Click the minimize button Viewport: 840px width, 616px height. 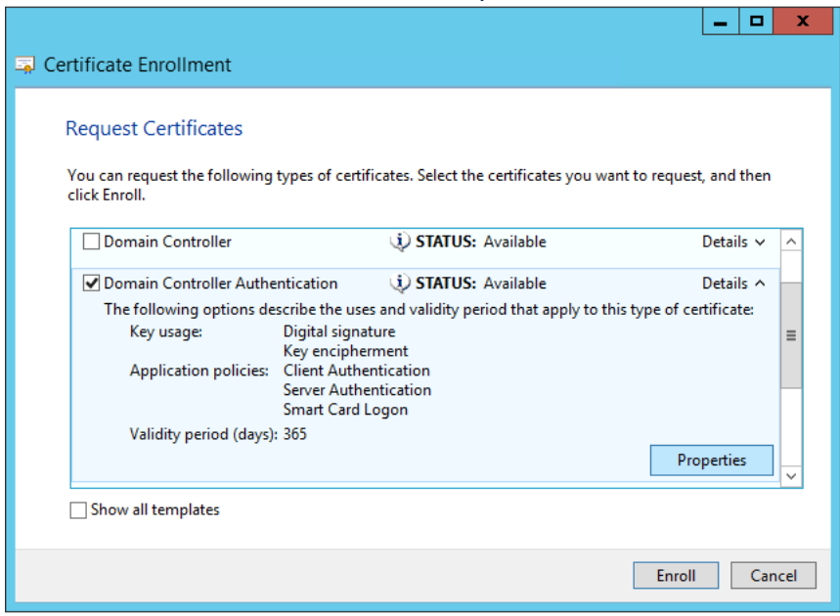pyautogui.click(x=719, y=21)
